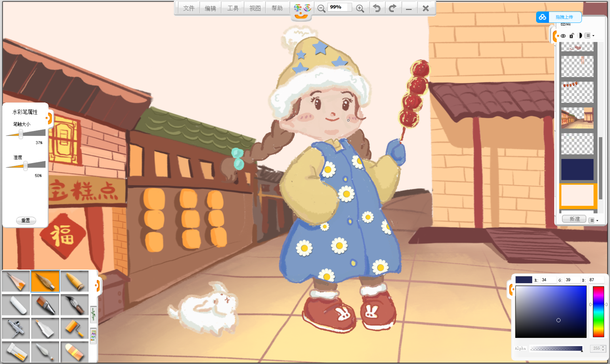Screen dimensions: 610x364
Task: Click 新建 to create new layer
Action: [x=574, y=219]
